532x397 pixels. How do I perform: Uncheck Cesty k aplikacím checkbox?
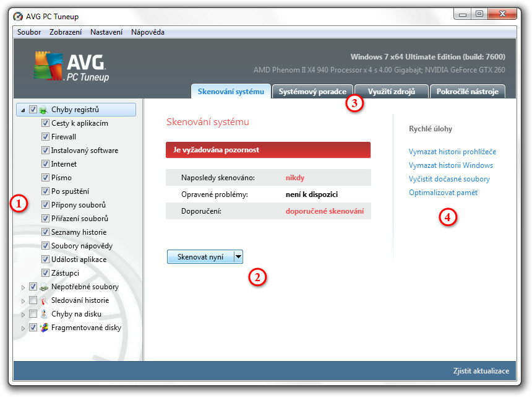click(x=45, y=123)
